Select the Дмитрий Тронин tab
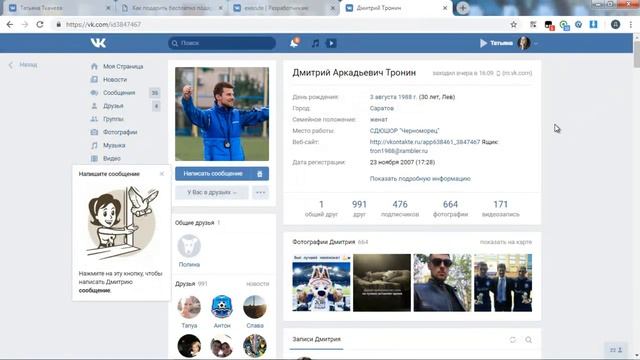 [396, 8]
